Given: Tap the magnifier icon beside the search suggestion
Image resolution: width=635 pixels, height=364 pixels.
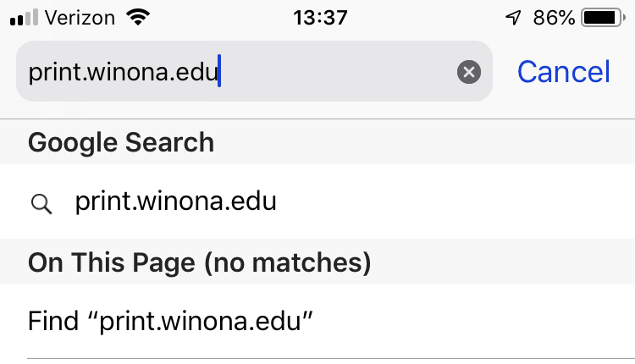Looking at the screenshot, I should (41, 203).
